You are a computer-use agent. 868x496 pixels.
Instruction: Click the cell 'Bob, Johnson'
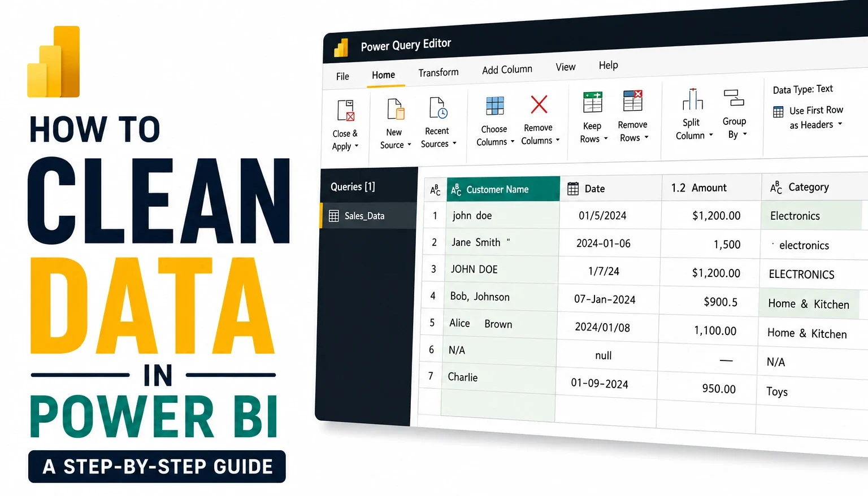pos(501,297)
